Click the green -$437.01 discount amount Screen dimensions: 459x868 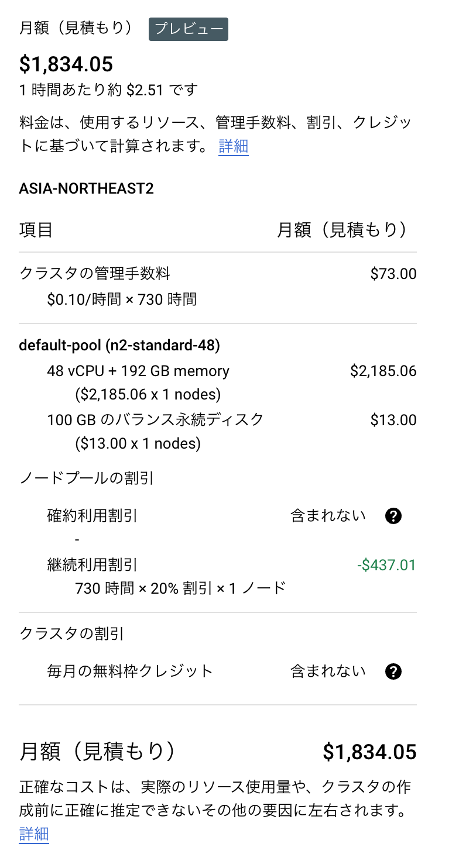coord(386,565)
